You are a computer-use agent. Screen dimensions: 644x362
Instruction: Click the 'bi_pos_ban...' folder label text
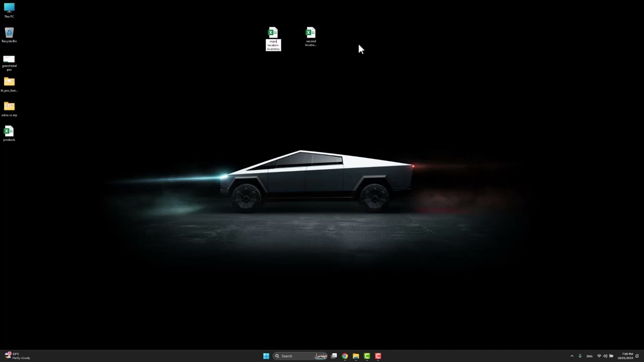9,90
